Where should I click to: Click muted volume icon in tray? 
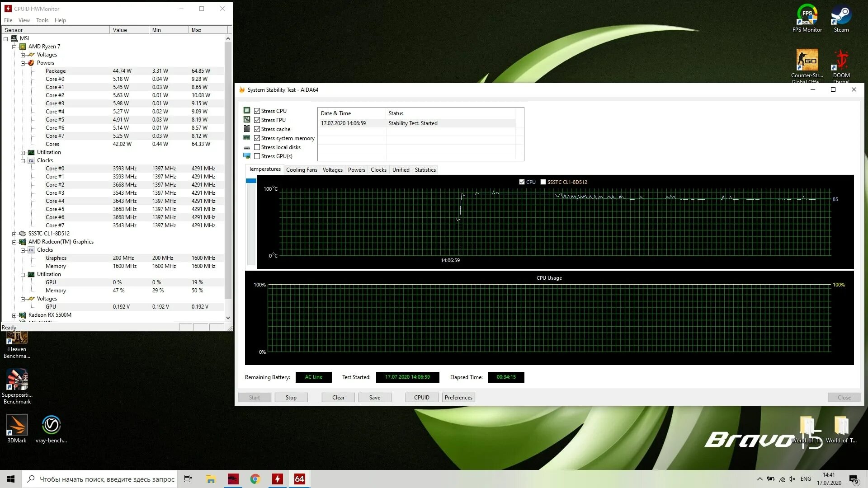792,479
